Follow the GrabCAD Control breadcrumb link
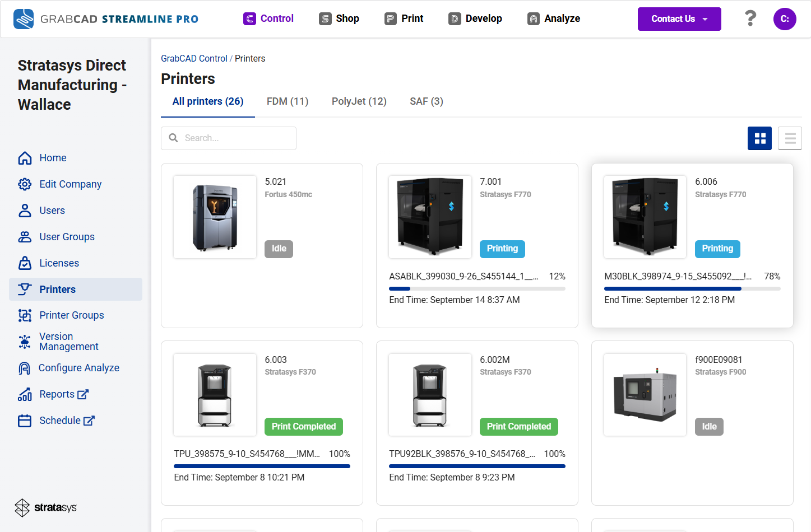This screenshot has width=811, height=532. pos(194,58)
